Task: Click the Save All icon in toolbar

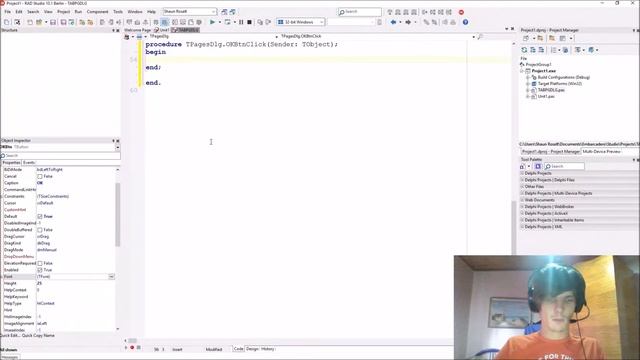Action: 63,22
